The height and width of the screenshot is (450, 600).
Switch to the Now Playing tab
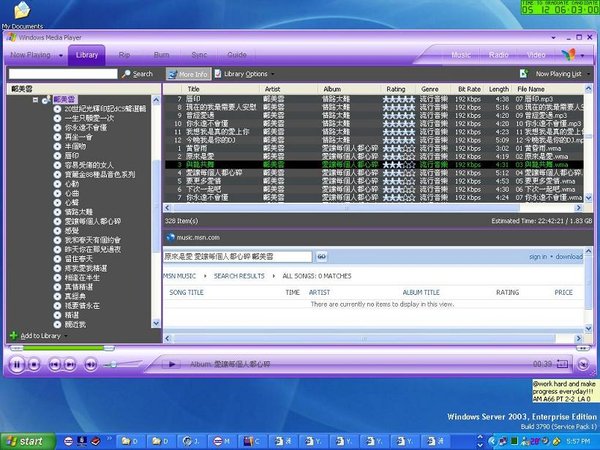tap(30, 55)
